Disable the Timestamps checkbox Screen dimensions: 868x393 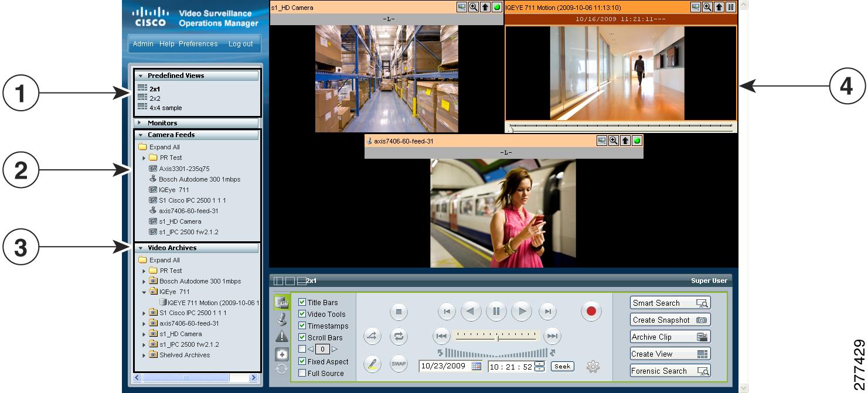(303, 326)
